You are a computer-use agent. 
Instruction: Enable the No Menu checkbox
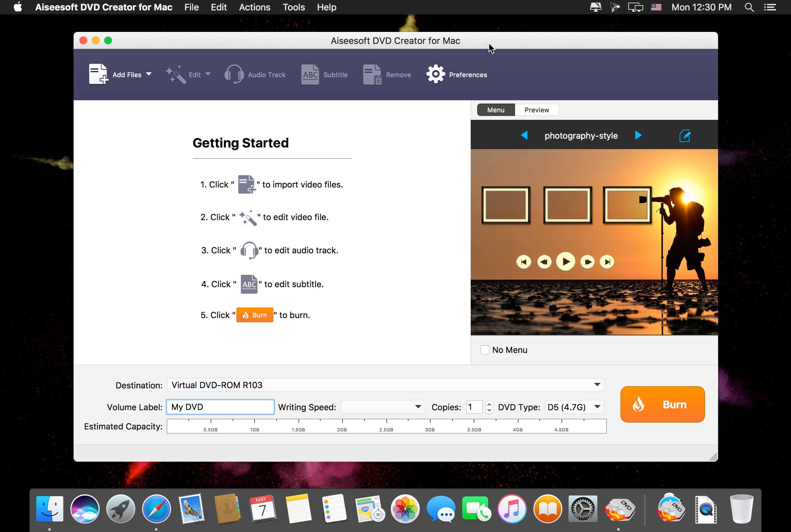[485, 350]
